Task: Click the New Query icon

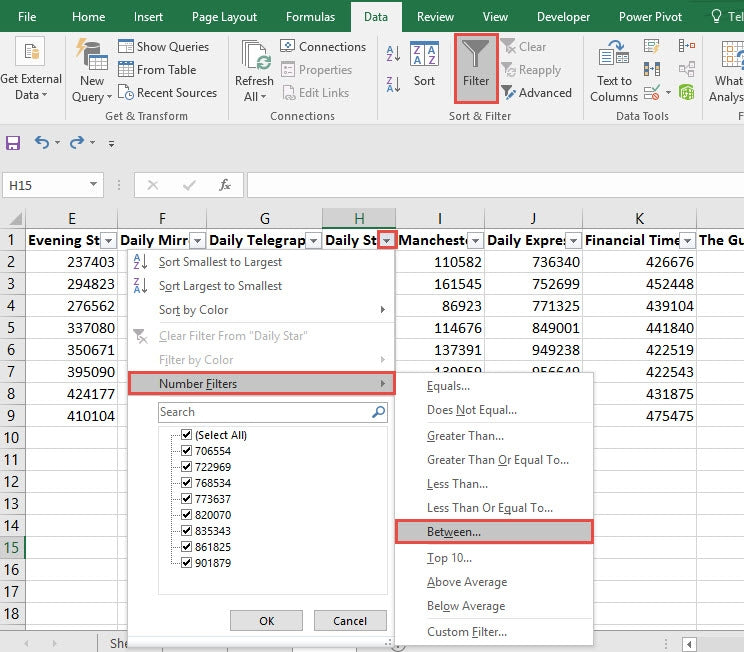Action: 92,55
